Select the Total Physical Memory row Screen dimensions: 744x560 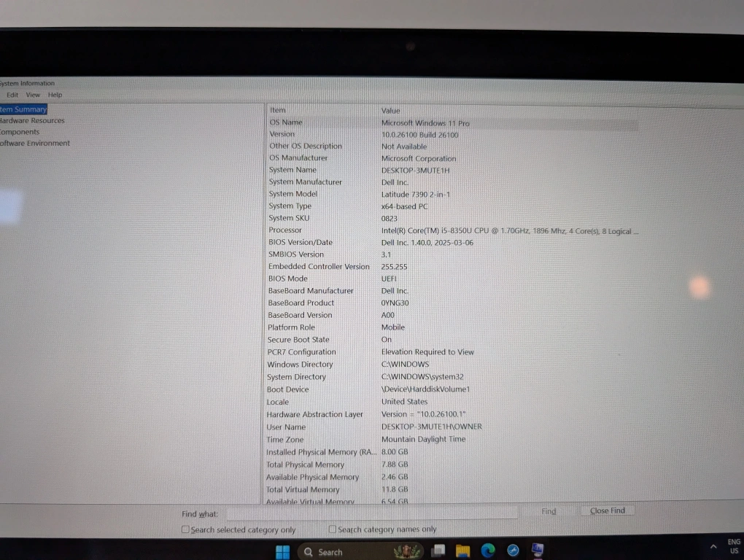tap(453, 464)
